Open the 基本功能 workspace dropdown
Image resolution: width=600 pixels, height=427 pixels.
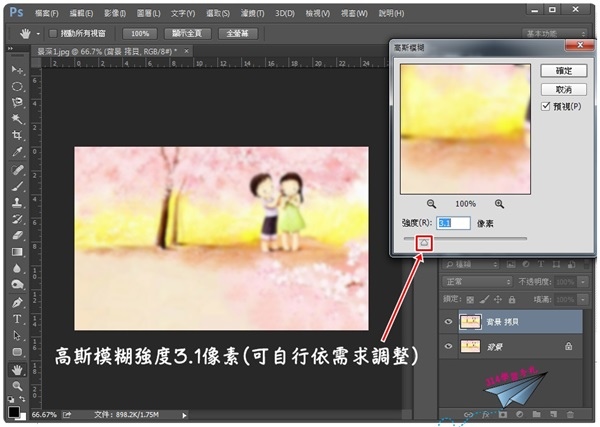[555, 34]
